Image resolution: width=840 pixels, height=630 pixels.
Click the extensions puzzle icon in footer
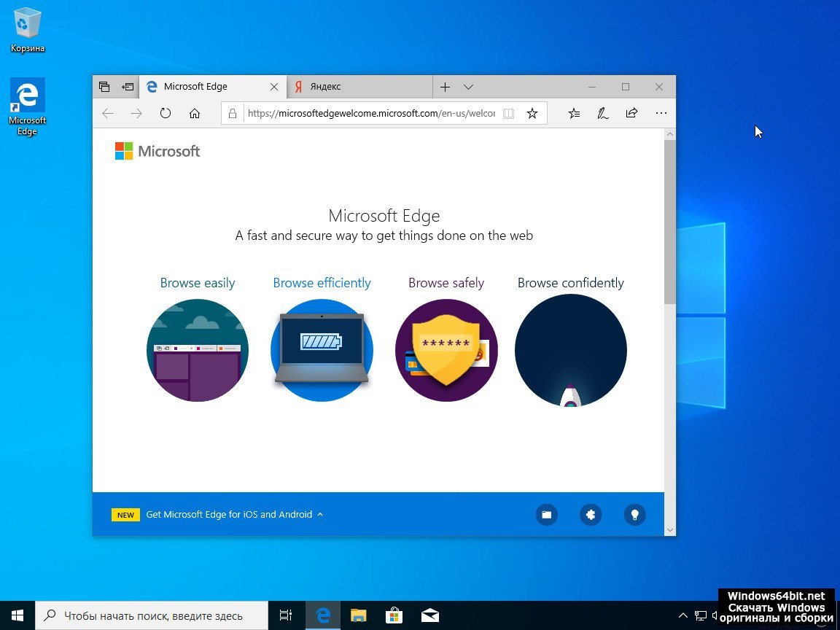[x=591, y=514]
